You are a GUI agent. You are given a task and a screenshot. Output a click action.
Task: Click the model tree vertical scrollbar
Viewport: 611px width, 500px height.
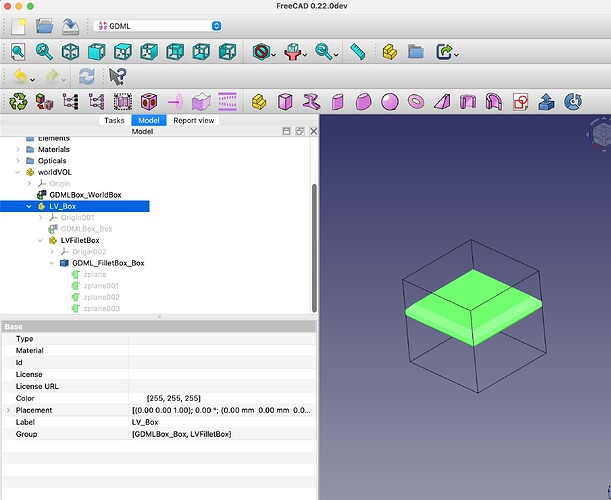(x=314, y=248)
